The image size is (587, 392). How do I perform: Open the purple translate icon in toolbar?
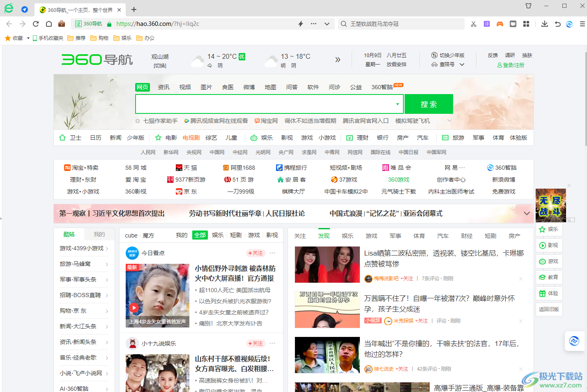pos(487,24)
